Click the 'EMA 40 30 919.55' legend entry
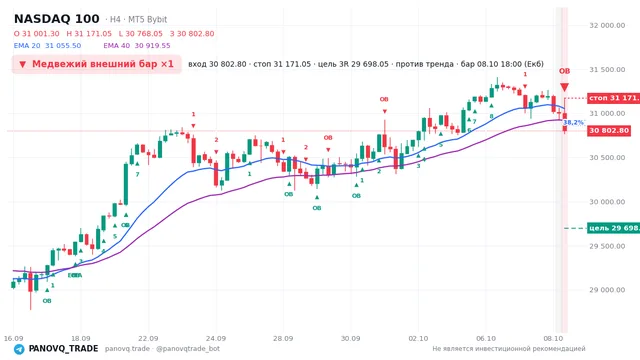640x360 pixels. coord(137,46)
